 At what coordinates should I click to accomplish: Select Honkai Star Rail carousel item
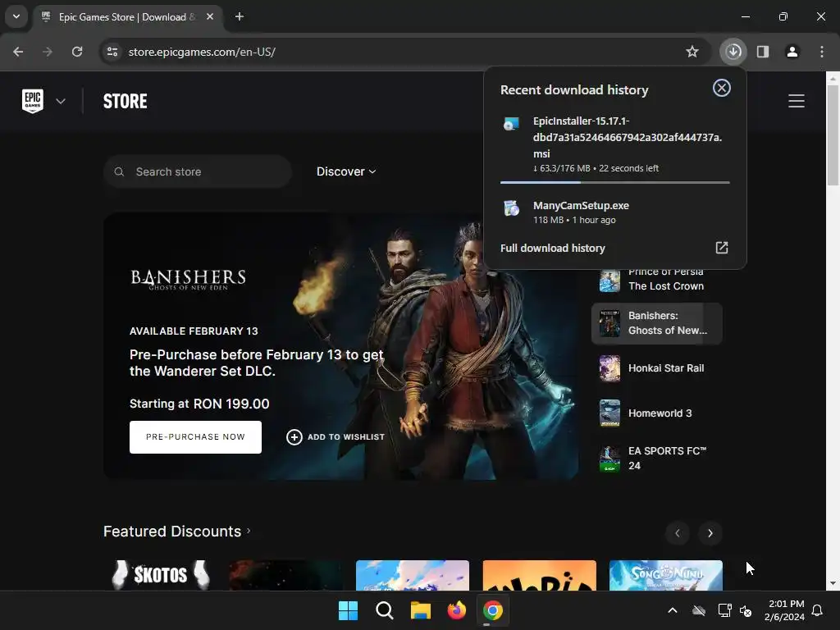click(657, 368)
